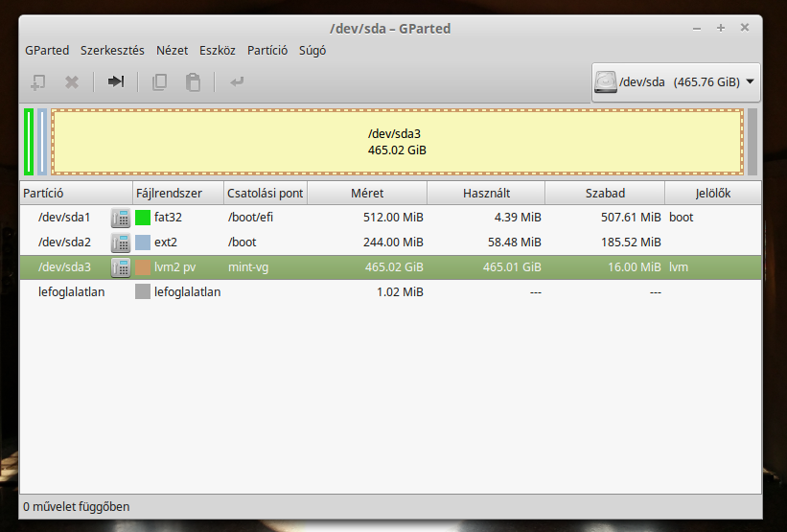Click the Copy partition toolbar icon
Image resolution: width=787 pixels, height=532 pixels.
coord(160,81)
